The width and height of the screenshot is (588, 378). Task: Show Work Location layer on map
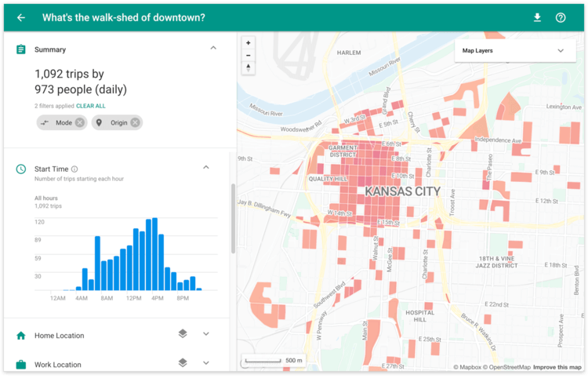(182, 363)
